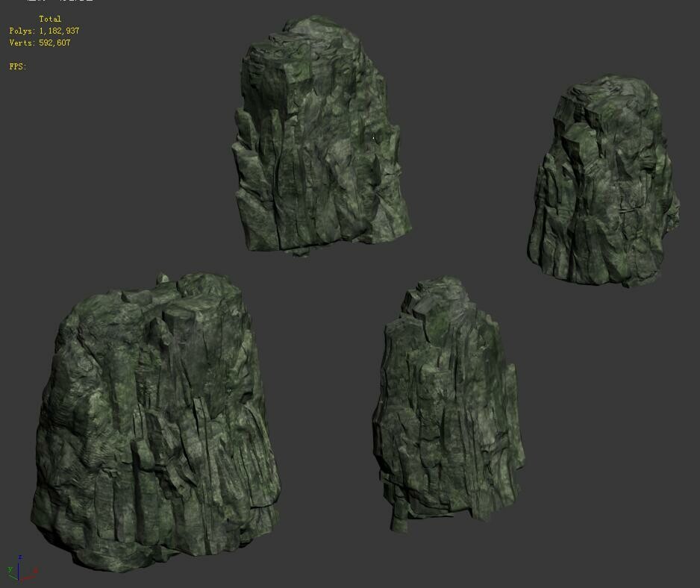Click the blue Z axis label
700x588 pixels.
[x=20, y=557]
